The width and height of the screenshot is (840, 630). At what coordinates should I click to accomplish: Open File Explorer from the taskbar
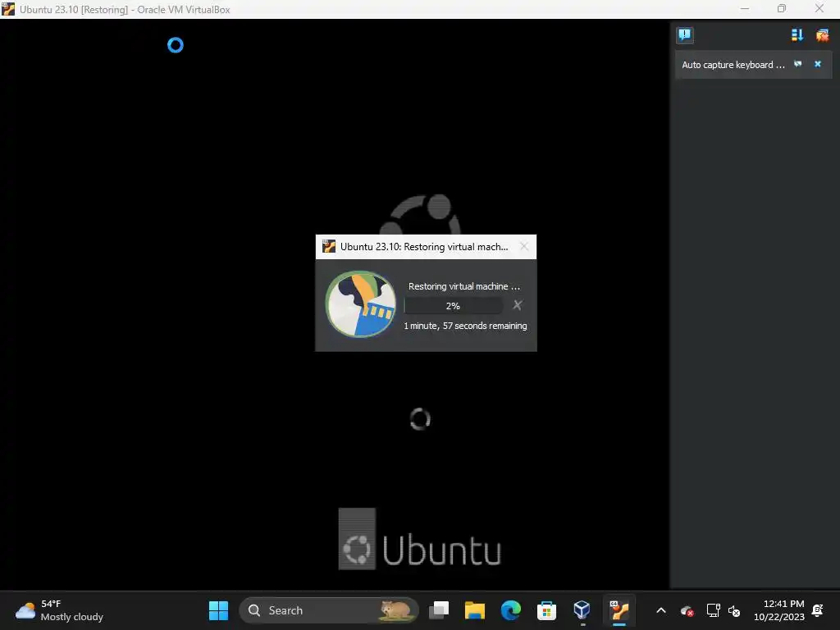click(475, 610)
